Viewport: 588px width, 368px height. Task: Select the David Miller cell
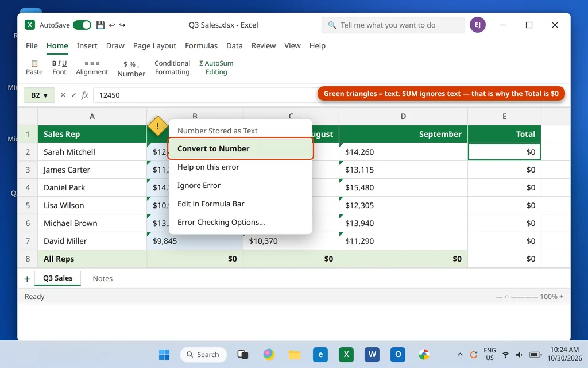[92, 241]
